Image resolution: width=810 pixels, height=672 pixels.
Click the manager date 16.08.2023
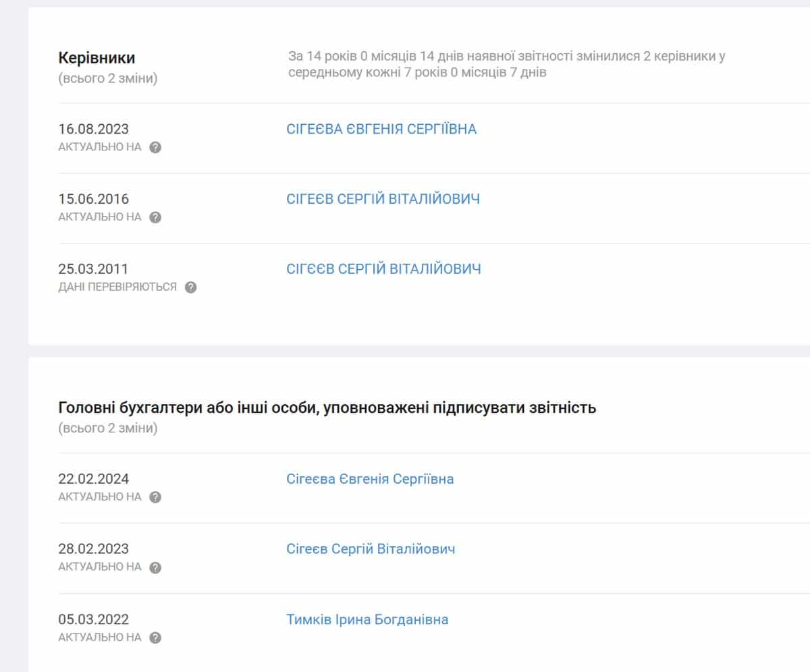pos(93,129)
